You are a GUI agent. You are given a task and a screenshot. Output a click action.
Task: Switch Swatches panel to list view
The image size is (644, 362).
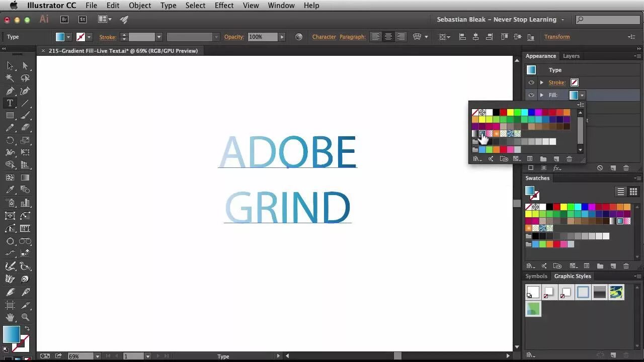click(x=621, y=192)
